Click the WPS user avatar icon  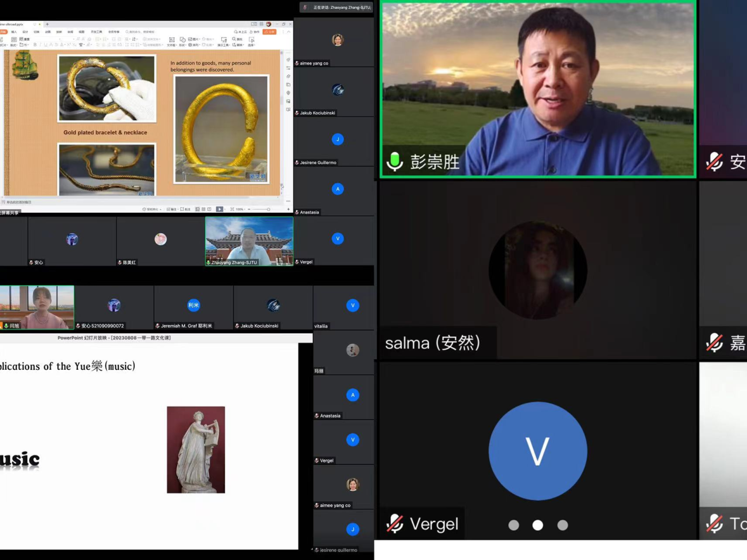click(x=269, y=24)
